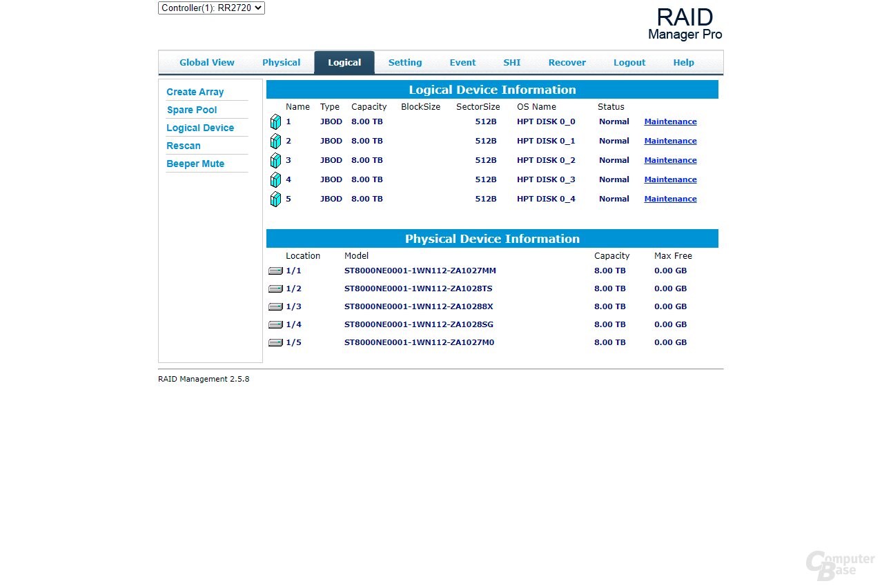Click the SectorSize column header
Screen dimensions: 882x588
point(478,107)
